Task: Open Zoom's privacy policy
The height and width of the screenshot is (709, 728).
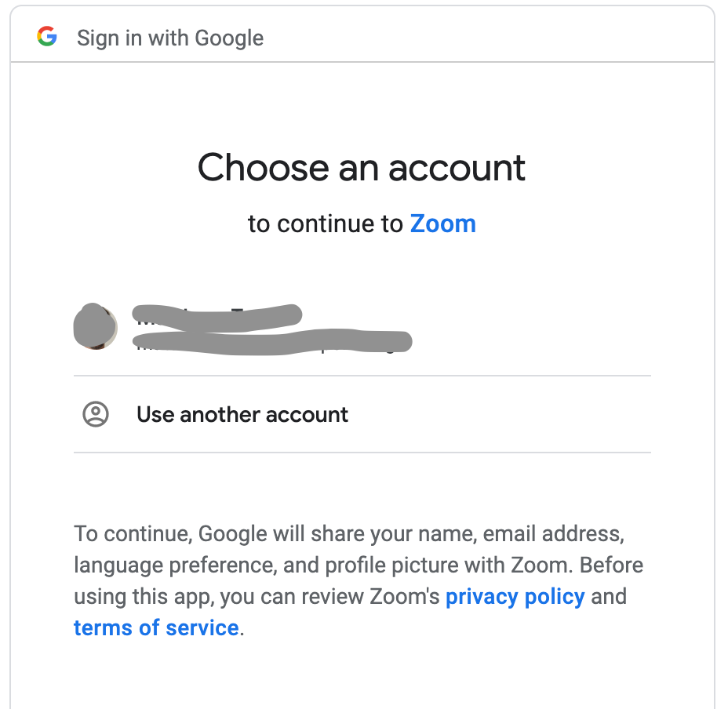Action: click(515, 597)
